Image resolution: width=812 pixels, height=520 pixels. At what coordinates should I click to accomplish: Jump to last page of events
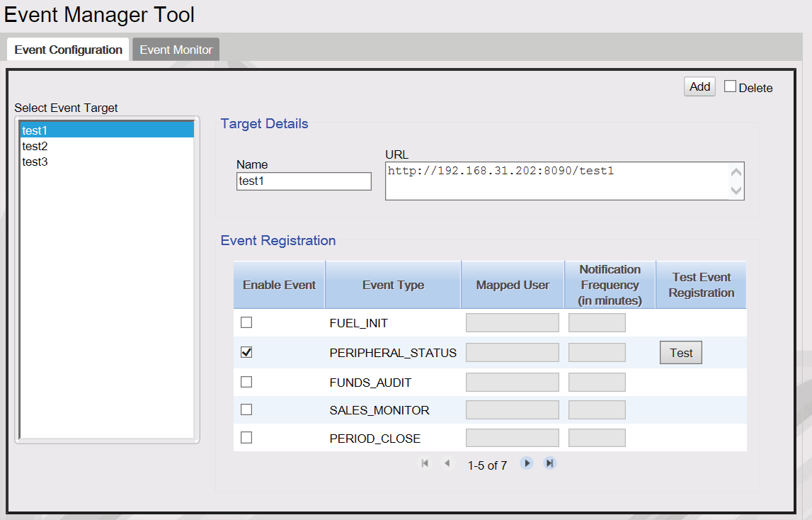coord(550,463)
